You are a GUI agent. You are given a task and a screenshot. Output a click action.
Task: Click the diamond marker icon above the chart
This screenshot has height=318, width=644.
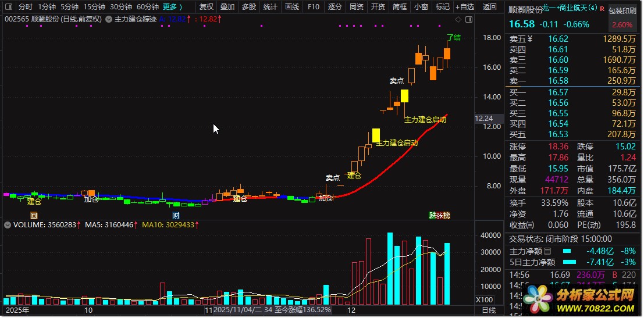(458, 19)
